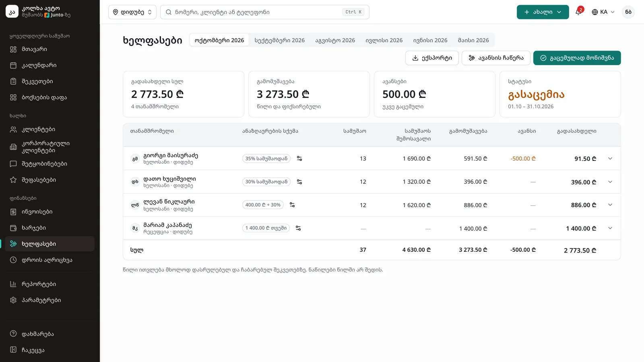This screenshot has width=644, height=362.
Task: Open ახალი create dropdown button
Action: (x=543, y=12)
